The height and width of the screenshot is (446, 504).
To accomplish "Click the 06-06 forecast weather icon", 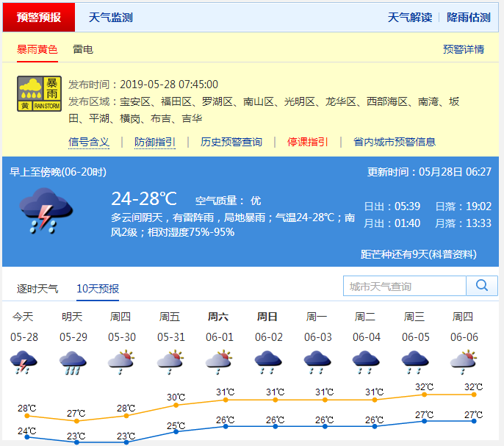I will tap(462, 362).
